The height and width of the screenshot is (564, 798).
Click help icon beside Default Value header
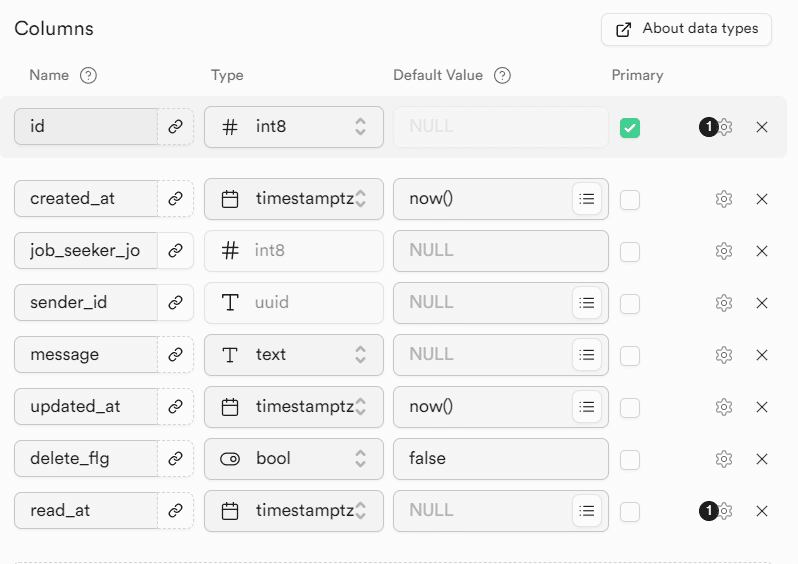tap(503, 76)
